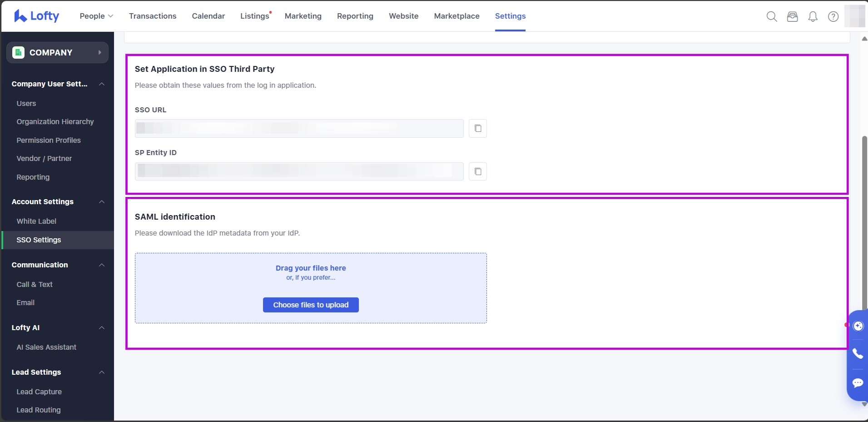Click the SSO URL field
The image size is (868, 422).
[299, 129]
